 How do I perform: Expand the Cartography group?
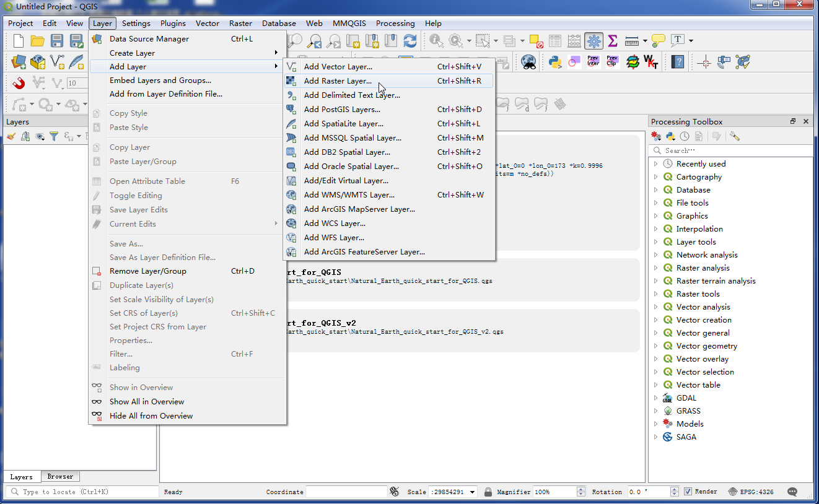pos(656,177)
